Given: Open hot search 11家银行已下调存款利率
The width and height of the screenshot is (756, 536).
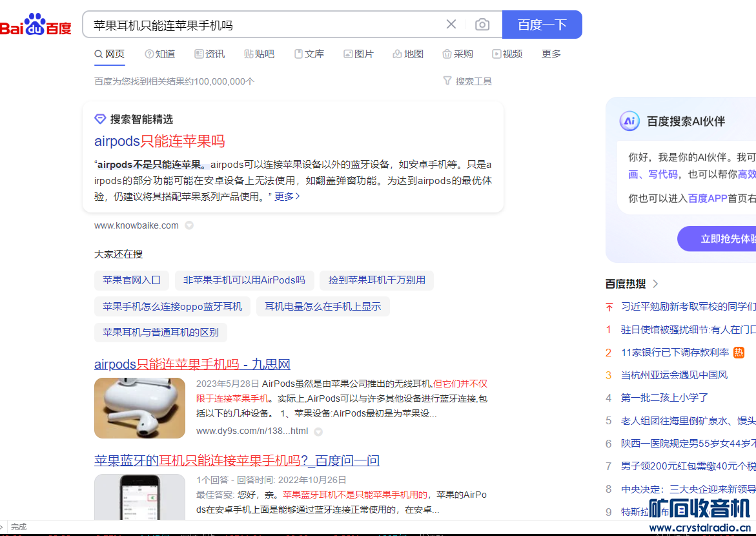Looking at the screenshot, I should (675, 352).
